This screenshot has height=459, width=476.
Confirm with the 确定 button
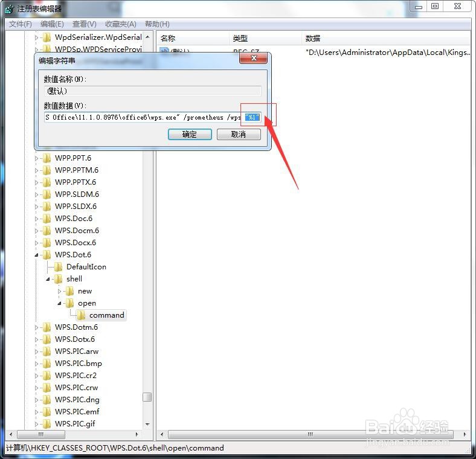click(x=190, y=134)
